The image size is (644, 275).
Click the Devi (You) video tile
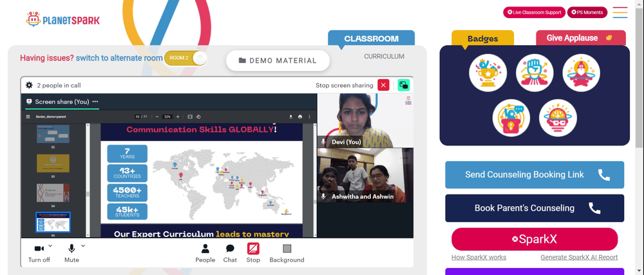pos(365,120)
